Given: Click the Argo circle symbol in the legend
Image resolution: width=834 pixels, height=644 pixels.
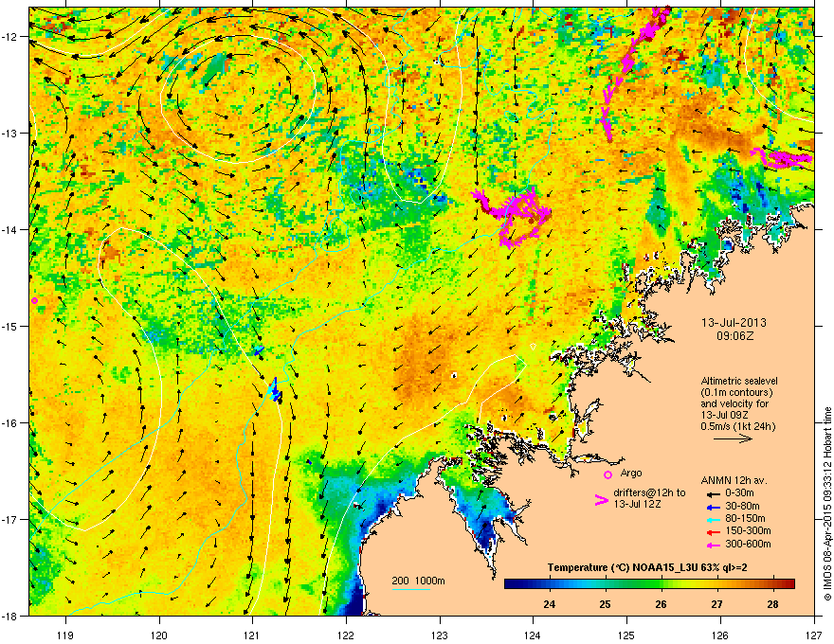Looking at the screenshot, I should pyautogui.click(x=607, y=474).
